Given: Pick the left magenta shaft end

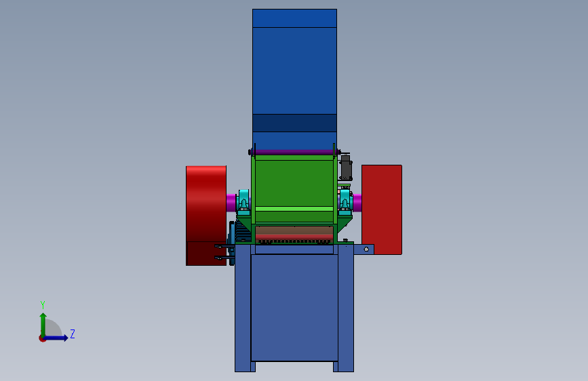Looking at the screenshot, I should click(x=231, y=203).
